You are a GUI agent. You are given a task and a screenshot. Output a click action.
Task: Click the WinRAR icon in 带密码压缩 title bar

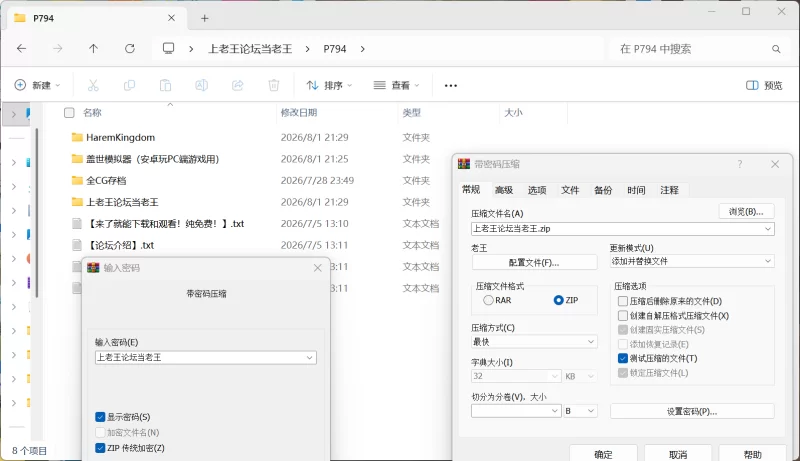[x=464, y=164]
